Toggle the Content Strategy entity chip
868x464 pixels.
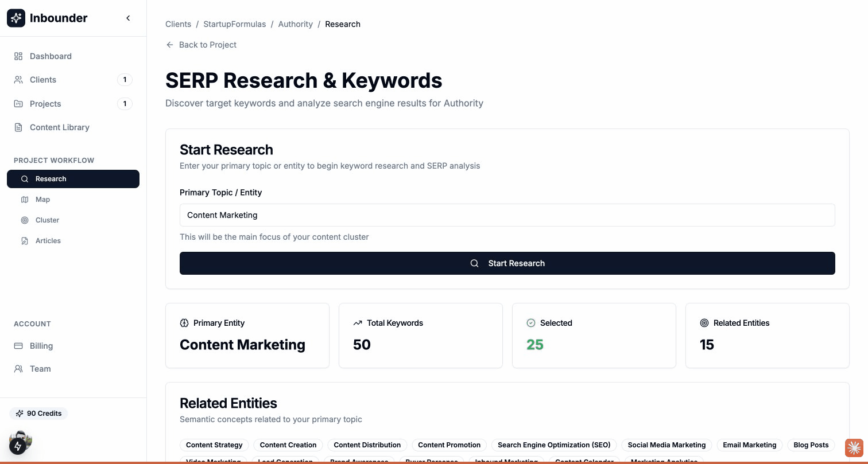click(214, 444)
